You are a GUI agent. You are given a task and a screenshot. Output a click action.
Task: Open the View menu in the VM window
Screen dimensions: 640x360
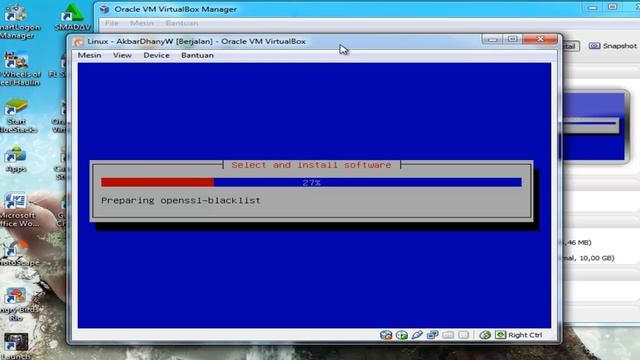[x=122, y=55]
